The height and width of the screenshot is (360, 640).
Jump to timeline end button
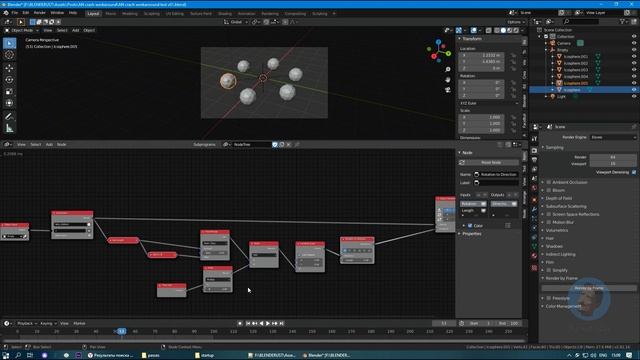(x=282, y=324)
